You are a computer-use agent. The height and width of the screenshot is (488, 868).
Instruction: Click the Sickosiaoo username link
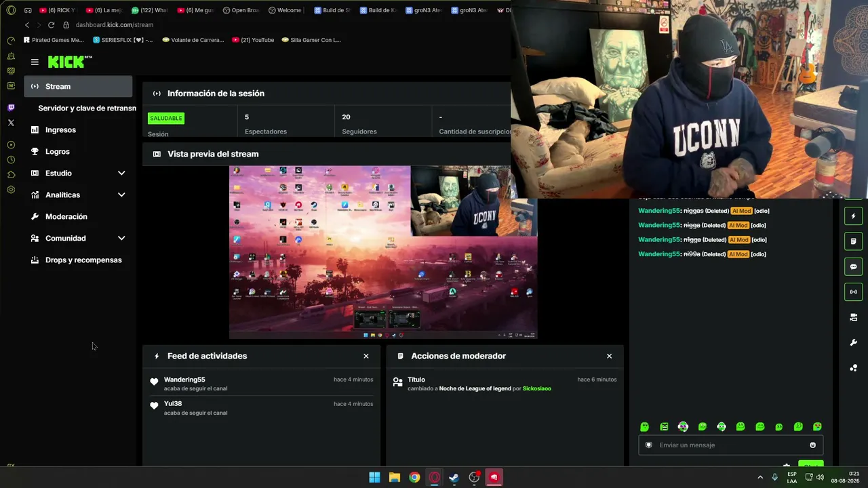[x=536, y=388]
